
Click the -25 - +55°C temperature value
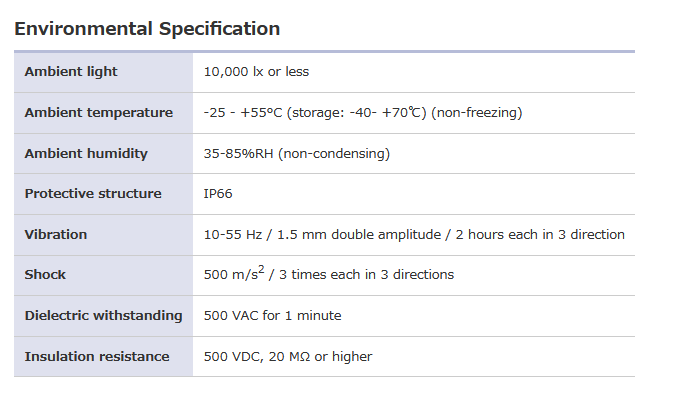coord(243,113)
